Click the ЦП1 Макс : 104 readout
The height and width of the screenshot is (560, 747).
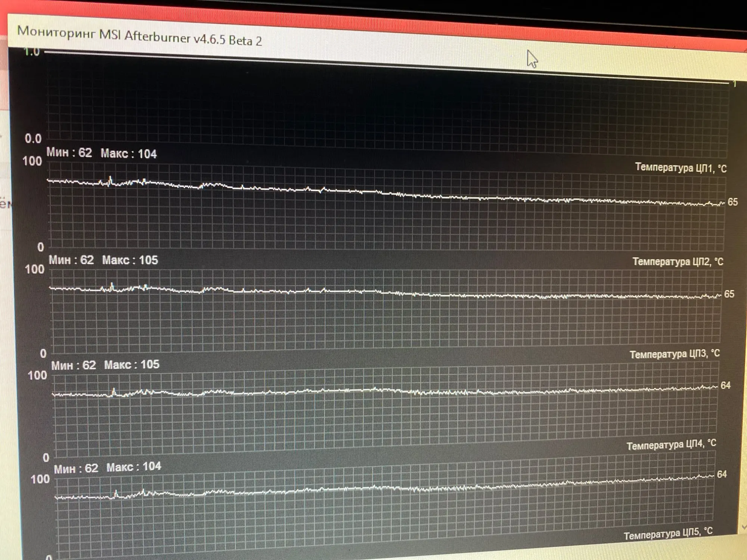tap(128, 153)
